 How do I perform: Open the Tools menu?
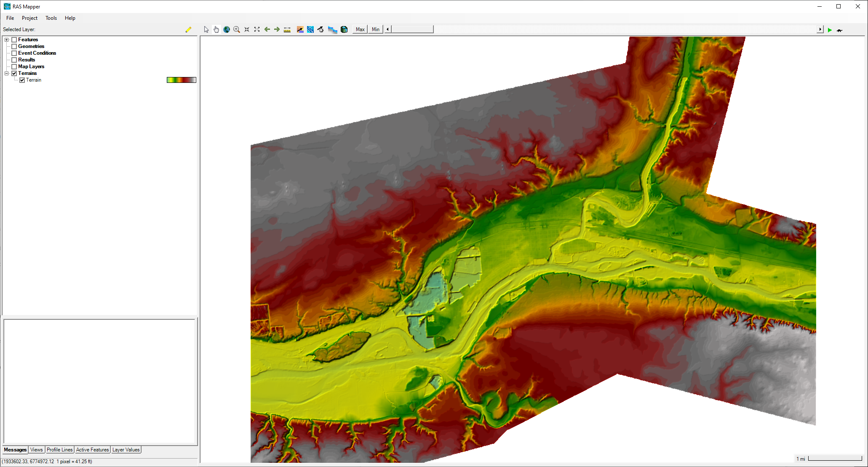coord(51,18)
